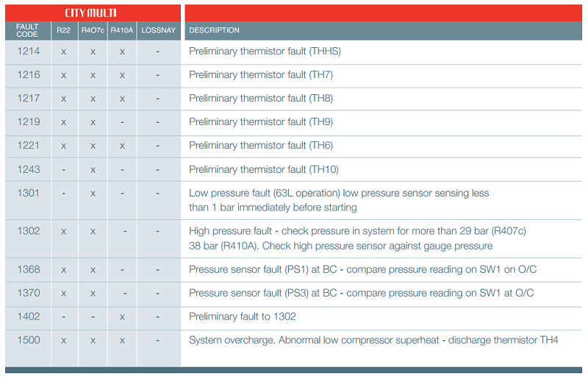
Task: Select description 'Preliminary thermistor fault (TH10)'
Action: point(264,170)
